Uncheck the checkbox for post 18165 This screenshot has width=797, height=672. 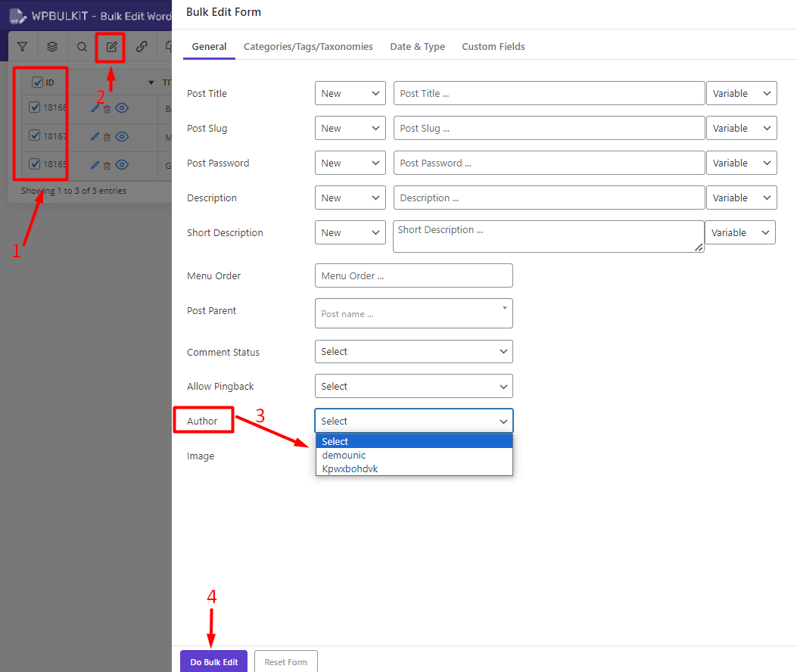[34, 165]
